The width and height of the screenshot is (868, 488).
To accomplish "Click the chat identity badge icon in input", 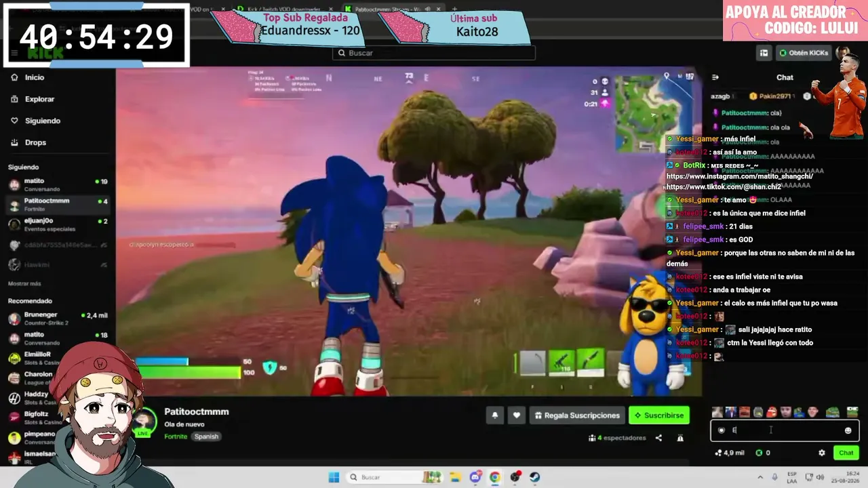I will coord(721,430).
